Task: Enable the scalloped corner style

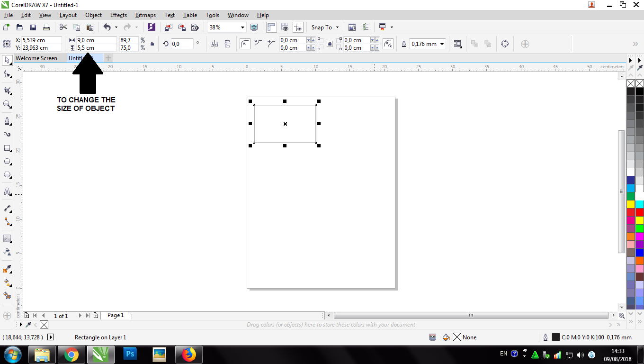Action: (x=258, y=44)
